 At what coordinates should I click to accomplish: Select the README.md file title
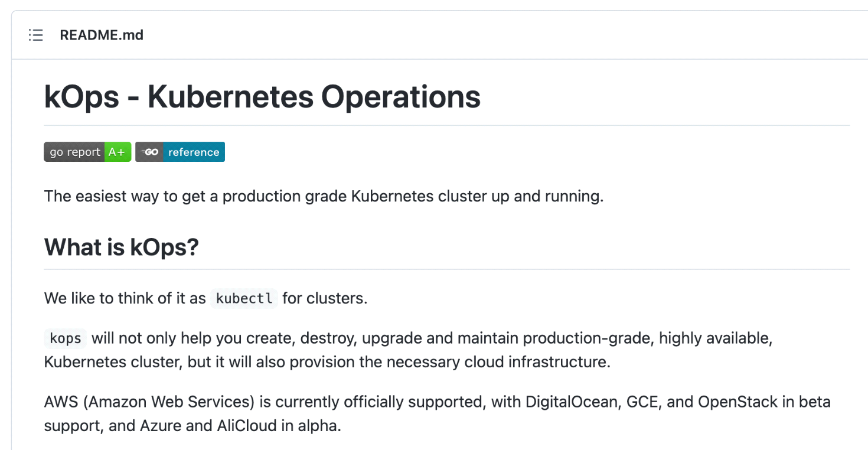pyautogui.click(x=102, y=35)
